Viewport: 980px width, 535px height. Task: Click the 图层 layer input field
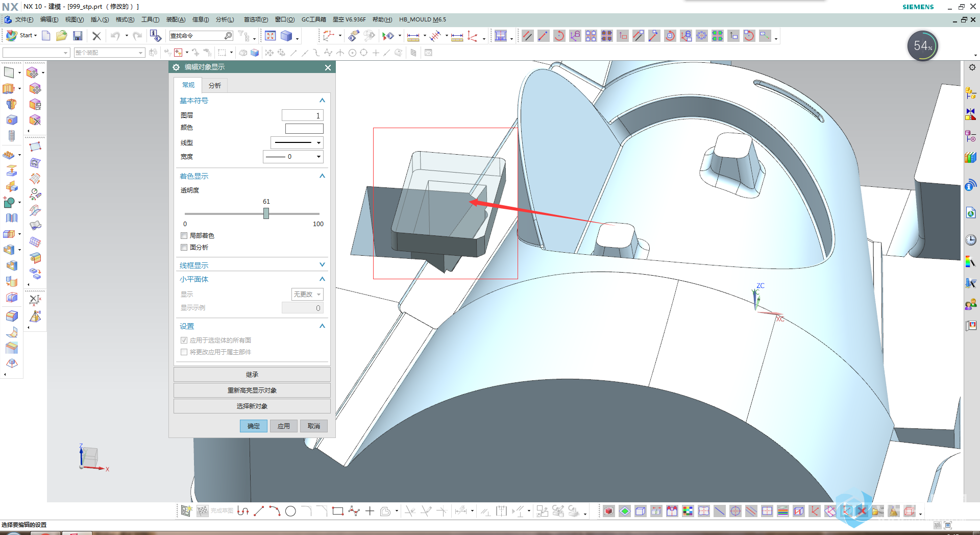(303, 115)
